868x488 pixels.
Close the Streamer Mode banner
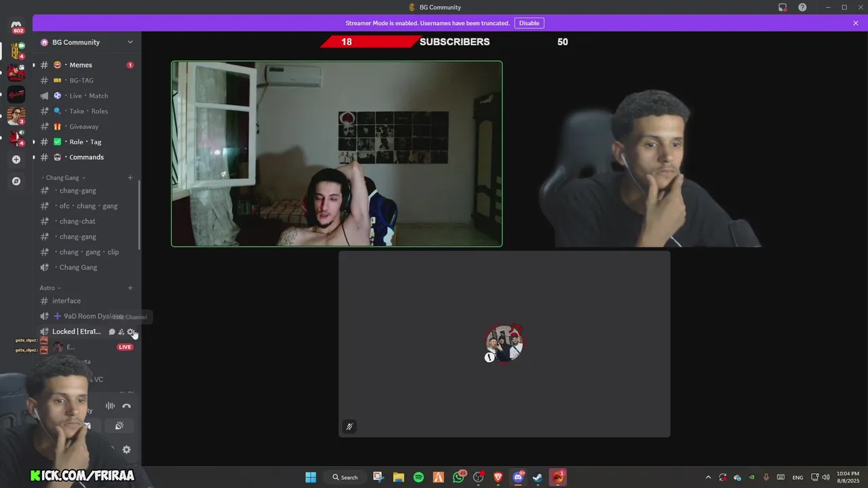coord(856,23)
